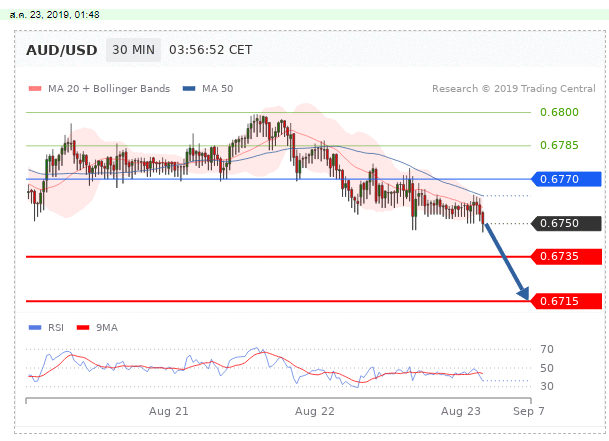Click the RSI 30 level label

click(547, 386)
